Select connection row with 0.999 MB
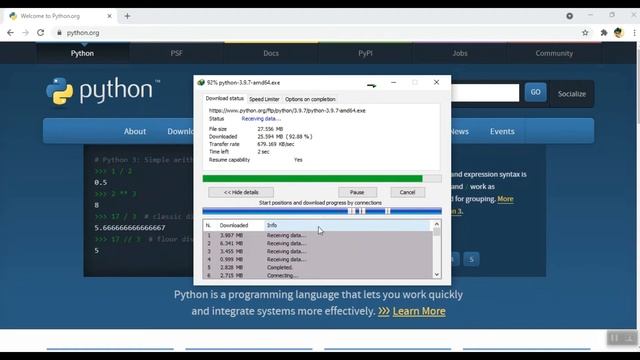Image resolution: width=640 pixels, height=360 pixels. pyautogui.click(x=318, y=259)
